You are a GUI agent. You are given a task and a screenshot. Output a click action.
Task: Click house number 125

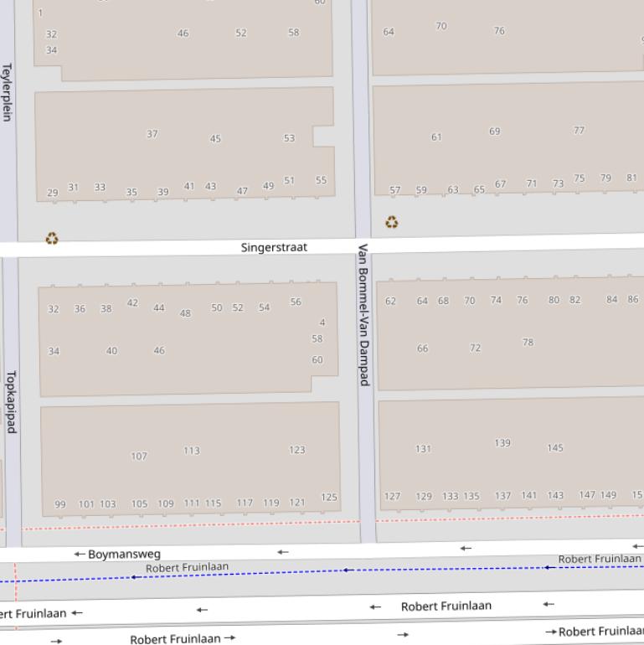point(329,498)
